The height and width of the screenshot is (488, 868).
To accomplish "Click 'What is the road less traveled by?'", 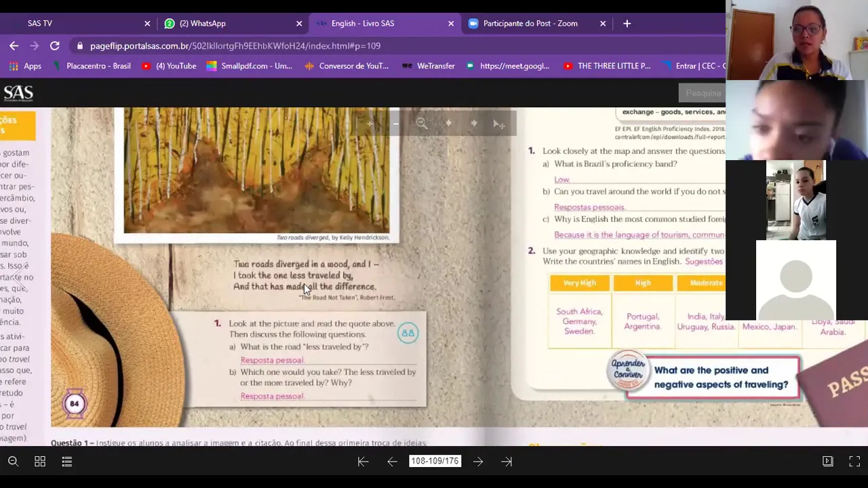I will (304, 346).
